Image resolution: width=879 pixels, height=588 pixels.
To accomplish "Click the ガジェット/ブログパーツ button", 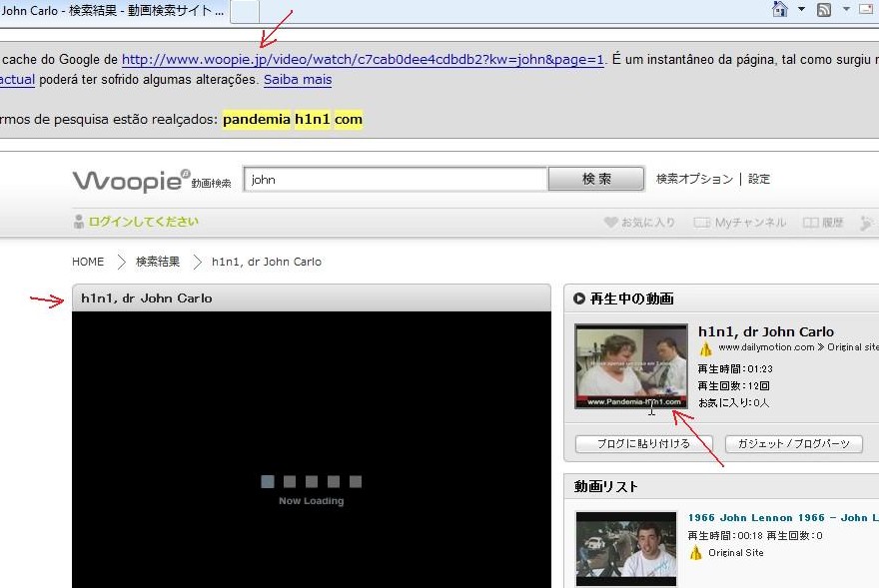I will click(x=794, y=443).
